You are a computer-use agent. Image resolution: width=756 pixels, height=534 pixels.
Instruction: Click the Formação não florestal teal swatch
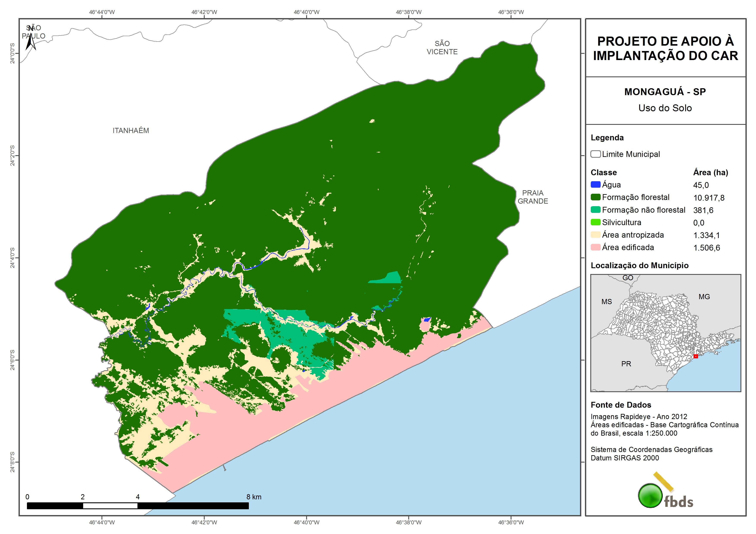click(595, 210)
